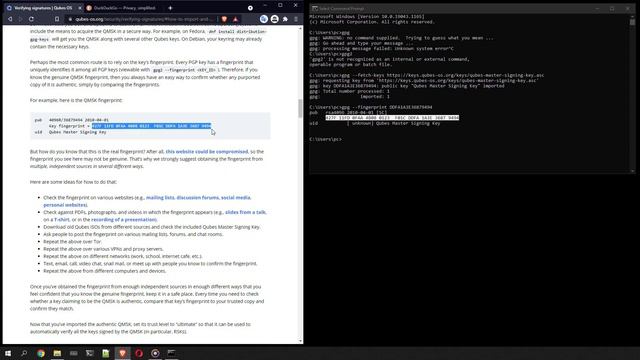Image resolution: width=640 pixels, height=360 pixels.
Task: Open File Explorer from taskbar
Action: click(57, 353)
